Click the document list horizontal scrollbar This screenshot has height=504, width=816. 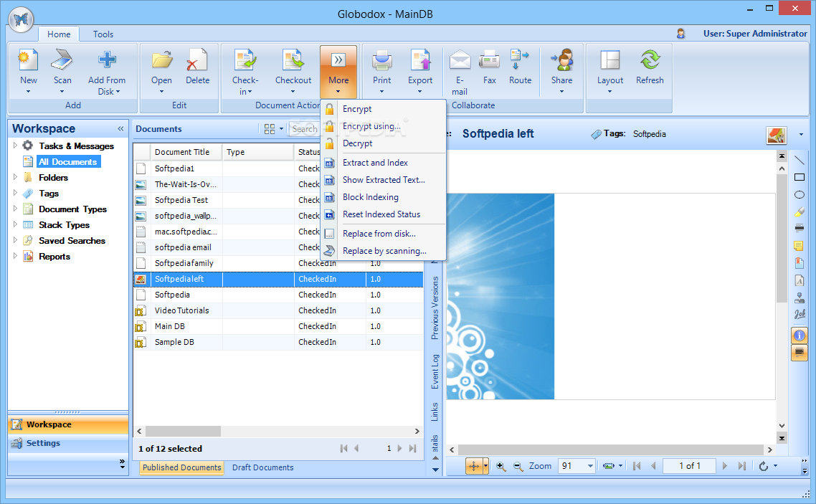tap(183, 431)
